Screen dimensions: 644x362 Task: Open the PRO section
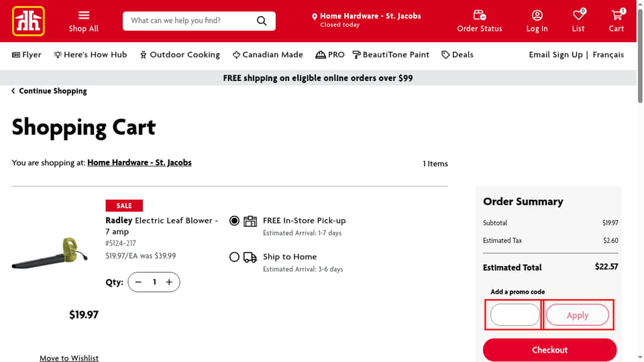(330, 54)
